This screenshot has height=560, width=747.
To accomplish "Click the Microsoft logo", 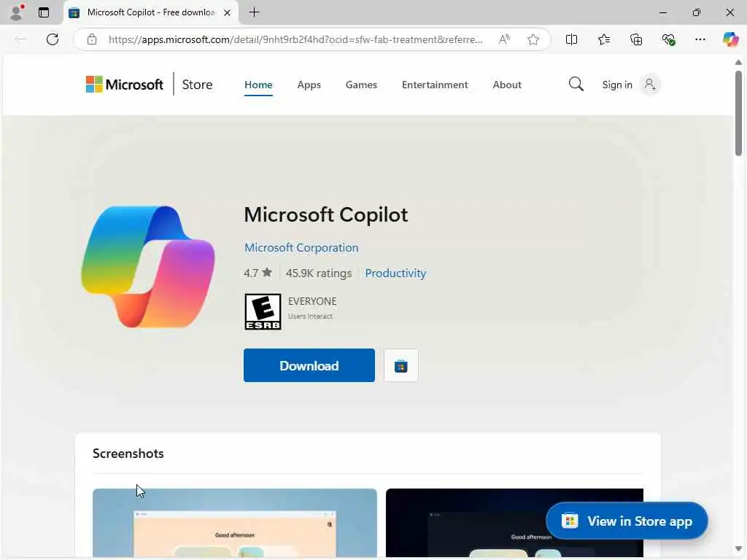I will [124, 85].
